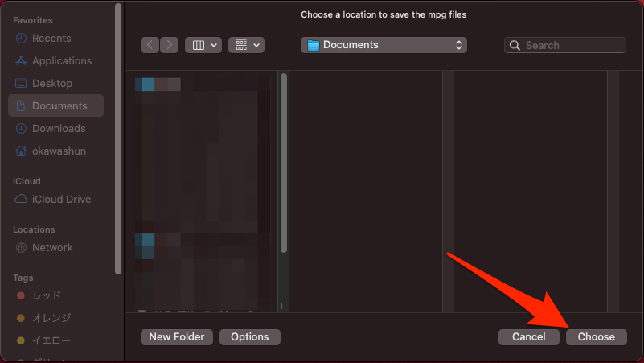Click the Tags section header
The height and width of the screenshot is (363, 644).
23,278
